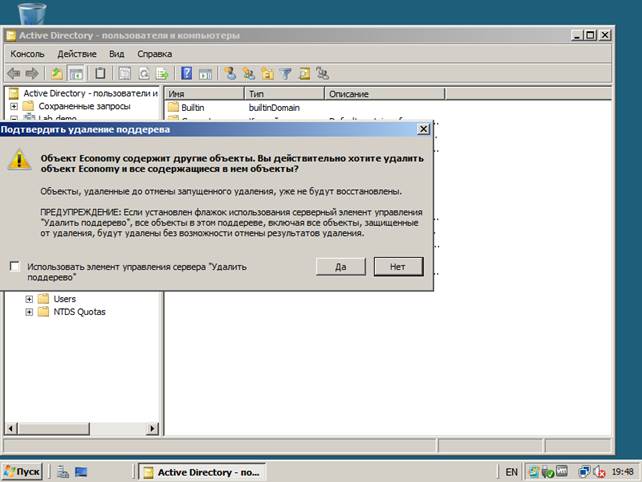642x482 pixels.
Task: Toggle the action pane toolbar icon
Action: 205,74
